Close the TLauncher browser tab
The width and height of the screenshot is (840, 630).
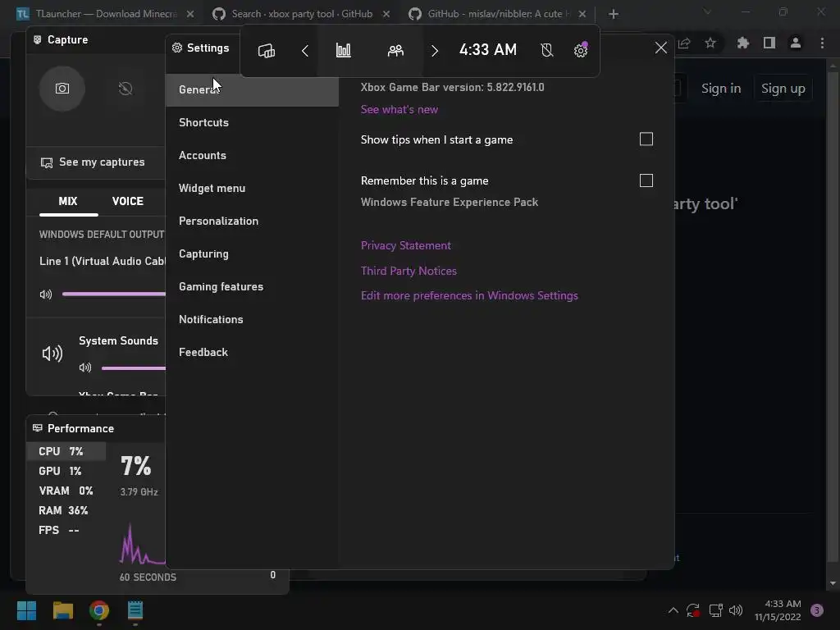pyautogui.click(x=190, y=14)
